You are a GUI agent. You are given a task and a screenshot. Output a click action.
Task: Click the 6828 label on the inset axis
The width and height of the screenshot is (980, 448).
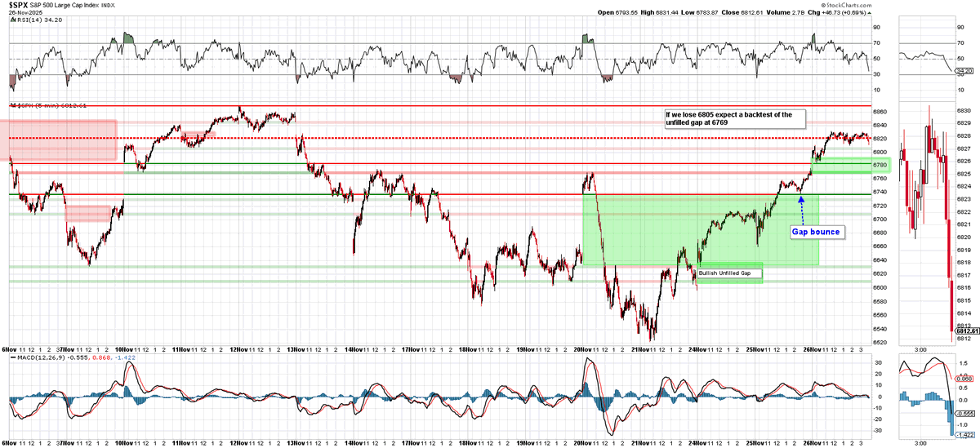[963, 135]
